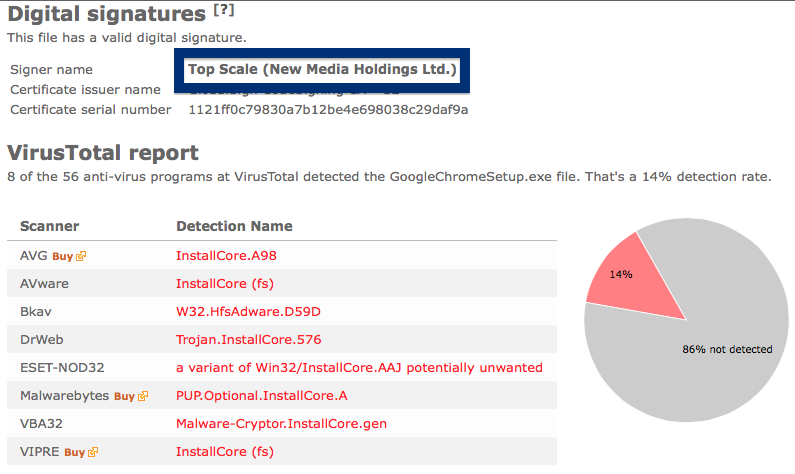The width and height of the screenshot is (795, 474).
Task: Click the W32.HfsAdware.D59D detection name
Action: click(x=248, y=311)
